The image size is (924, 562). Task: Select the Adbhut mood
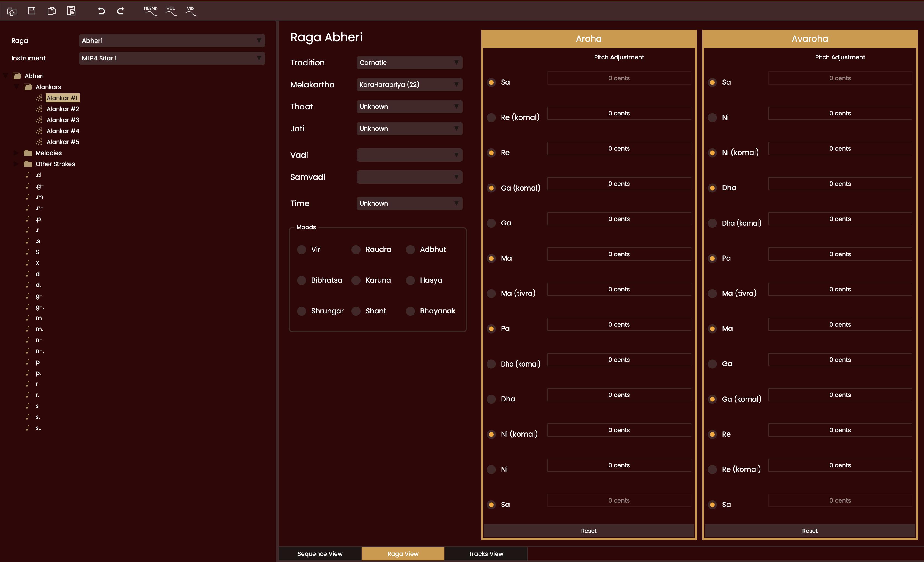tap(410, 250)
